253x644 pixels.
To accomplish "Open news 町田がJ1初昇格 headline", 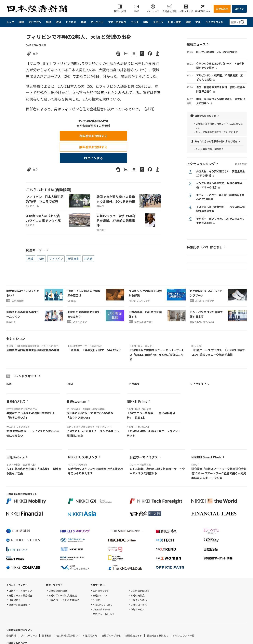I will 216,52.
